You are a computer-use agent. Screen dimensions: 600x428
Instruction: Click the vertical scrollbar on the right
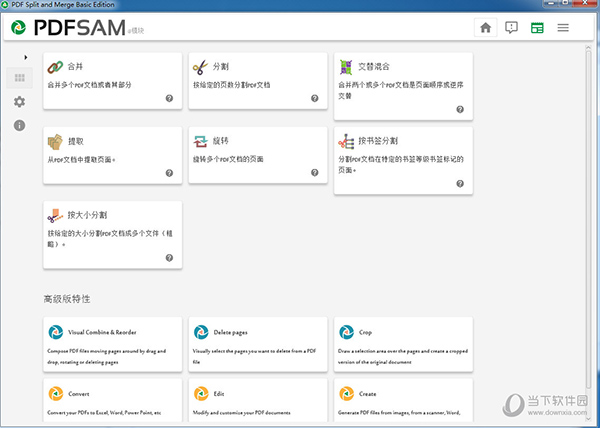589,220
